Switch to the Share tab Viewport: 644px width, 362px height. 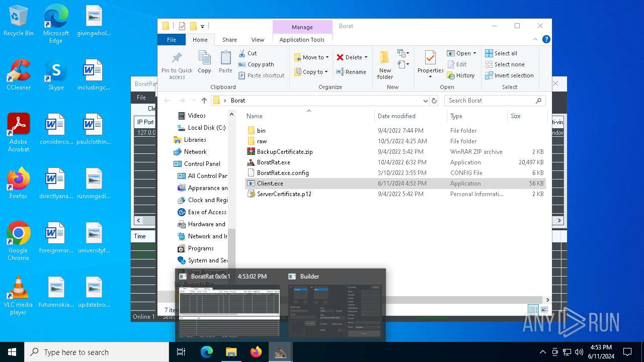pyautogui.click(x=229, y=40)
